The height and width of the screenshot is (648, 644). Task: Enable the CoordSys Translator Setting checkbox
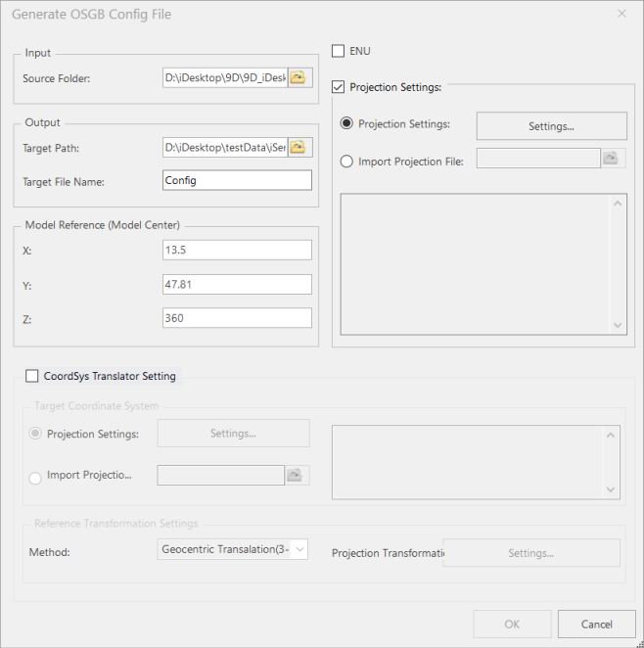pos(32,376)
